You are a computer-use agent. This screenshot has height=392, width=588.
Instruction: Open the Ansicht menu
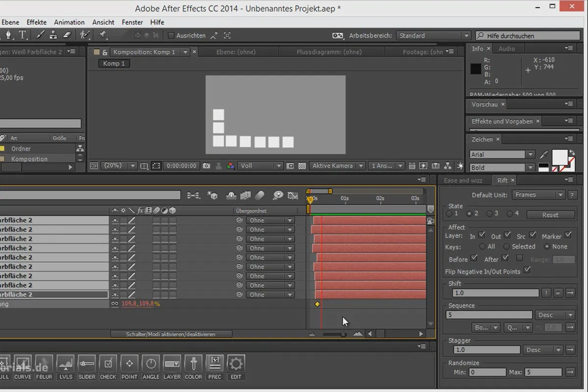click(x=103, y=22)
